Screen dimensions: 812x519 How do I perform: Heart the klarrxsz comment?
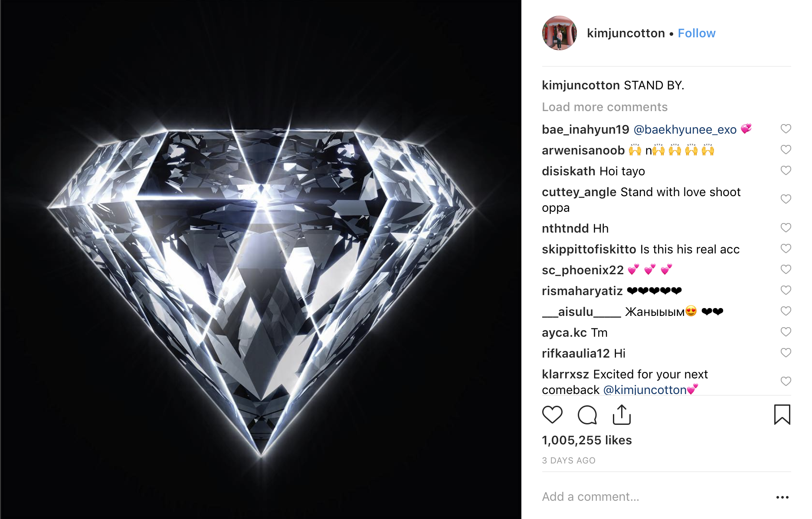pos(786,381)
